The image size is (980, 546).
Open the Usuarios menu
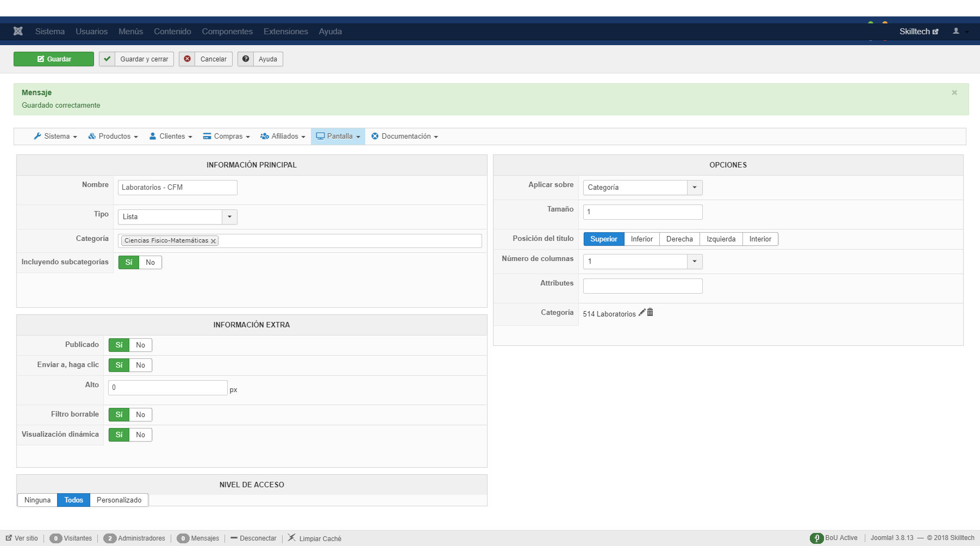[x=92, y=31]
